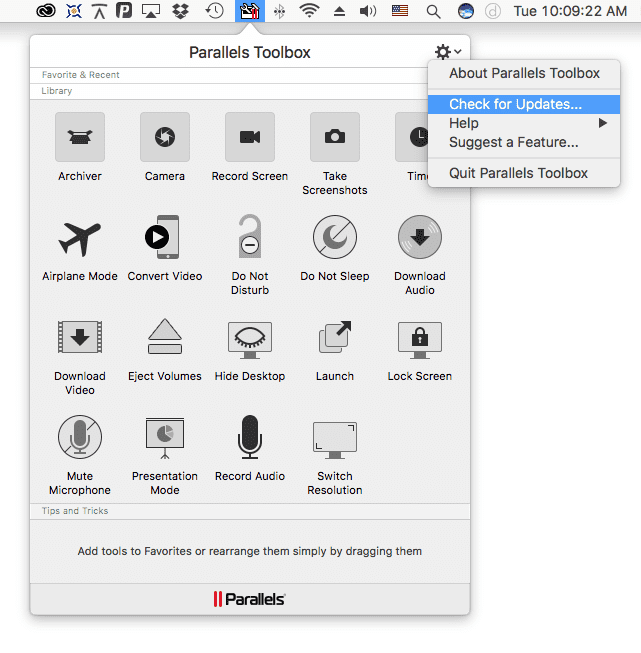The image size is (641, 653).
Task: Open Creative Cloud menu bar icon
Action: (x=46, y=11)
